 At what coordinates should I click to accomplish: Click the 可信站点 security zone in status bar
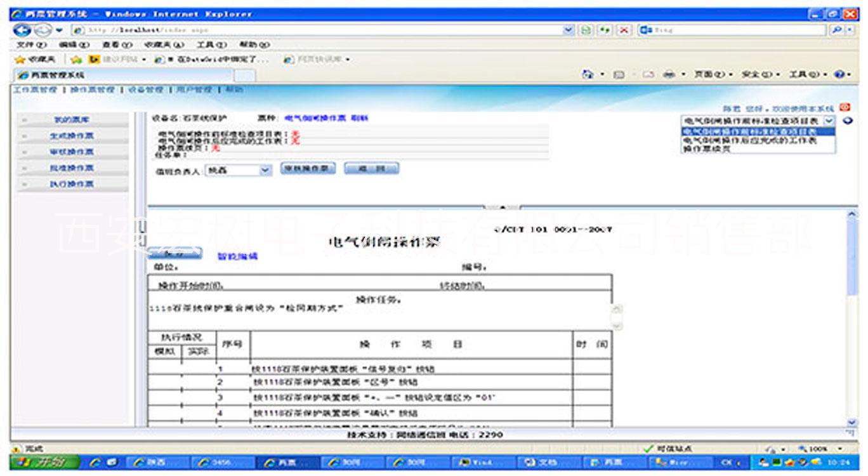click(x=667, y=449)
